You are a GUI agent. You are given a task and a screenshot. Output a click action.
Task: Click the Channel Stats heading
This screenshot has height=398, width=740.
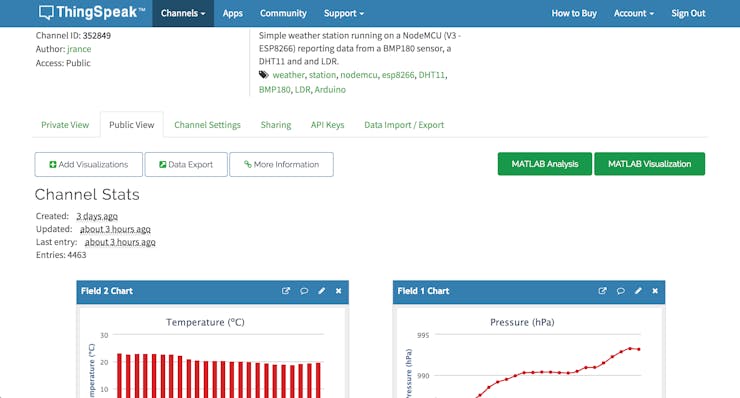(87, 195)
